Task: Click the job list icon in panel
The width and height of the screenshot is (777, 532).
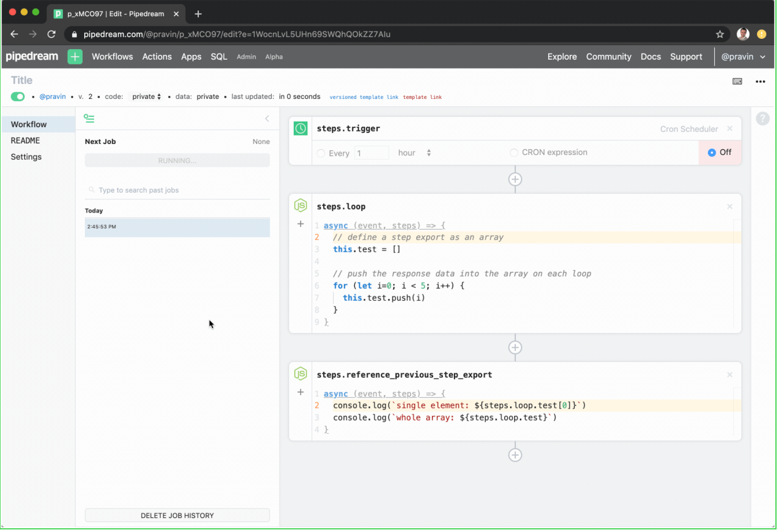Action: [x=89, y=119]
